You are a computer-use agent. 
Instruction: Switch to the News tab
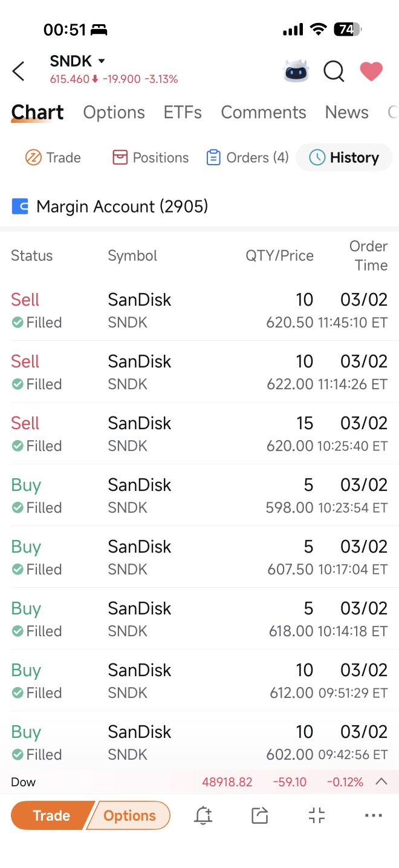(x=346, y=113)
